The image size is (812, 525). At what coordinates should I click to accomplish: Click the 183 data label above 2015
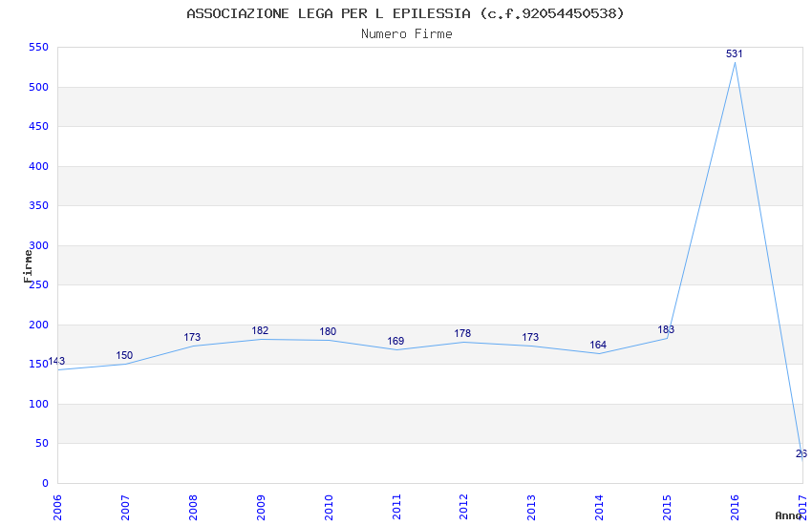666,329
